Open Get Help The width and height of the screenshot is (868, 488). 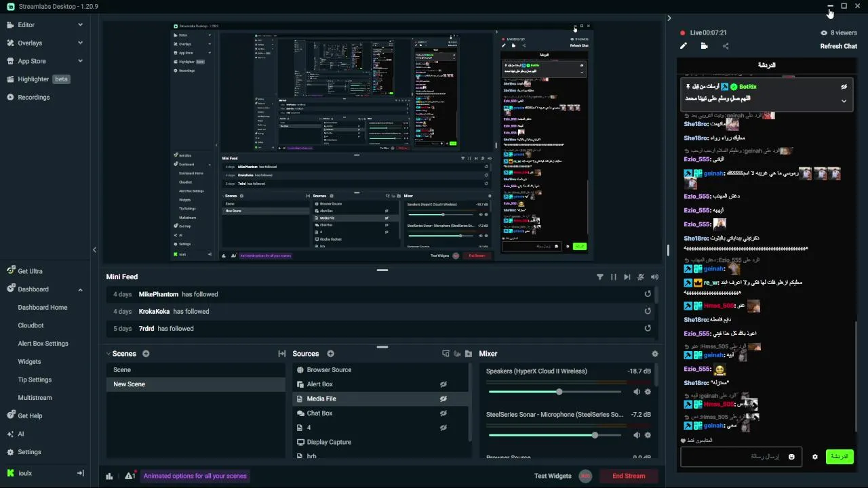(30, 416)
